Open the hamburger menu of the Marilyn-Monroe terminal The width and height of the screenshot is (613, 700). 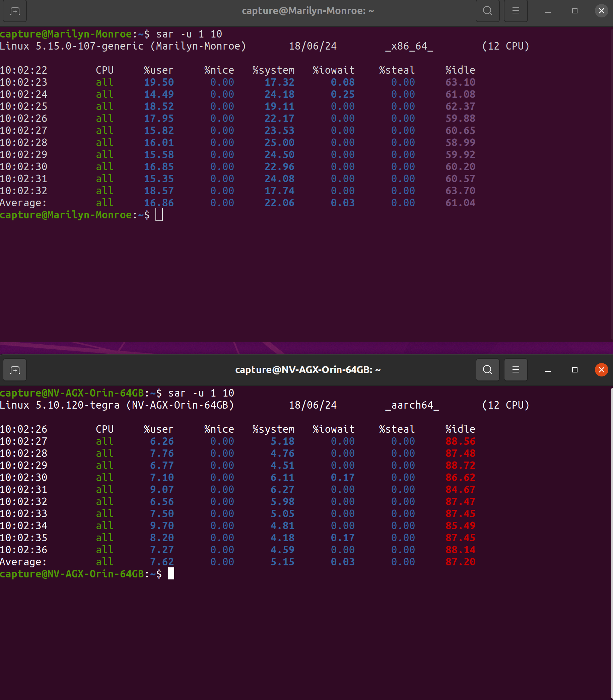[516, 11]
